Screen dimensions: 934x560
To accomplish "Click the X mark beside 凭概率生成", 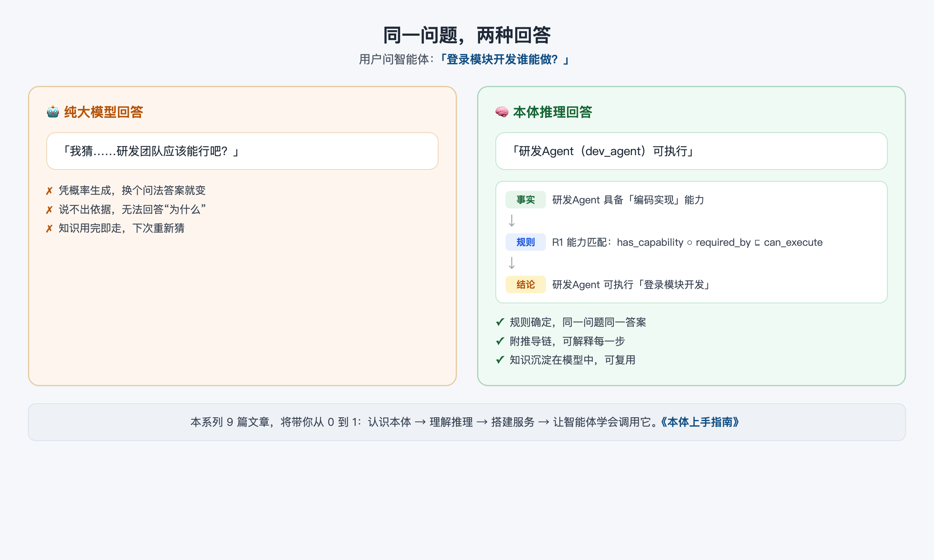I will click(x=49, y=191).
